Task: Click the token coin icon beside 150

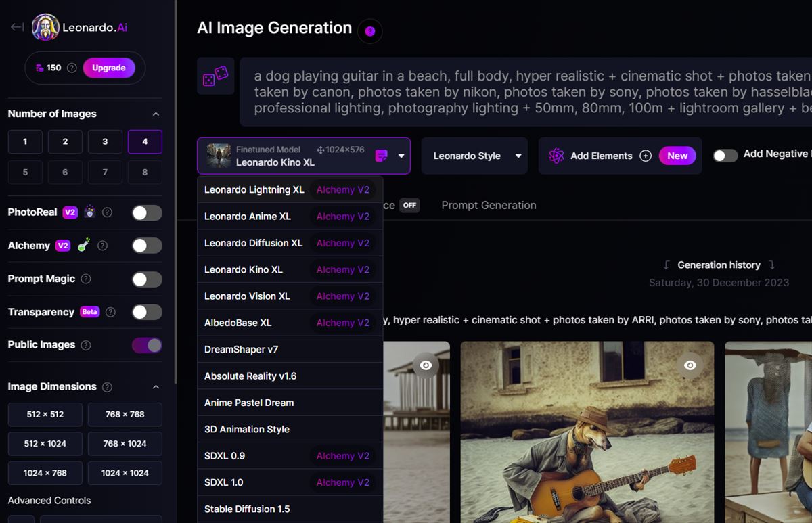Action: pos(40,68)
